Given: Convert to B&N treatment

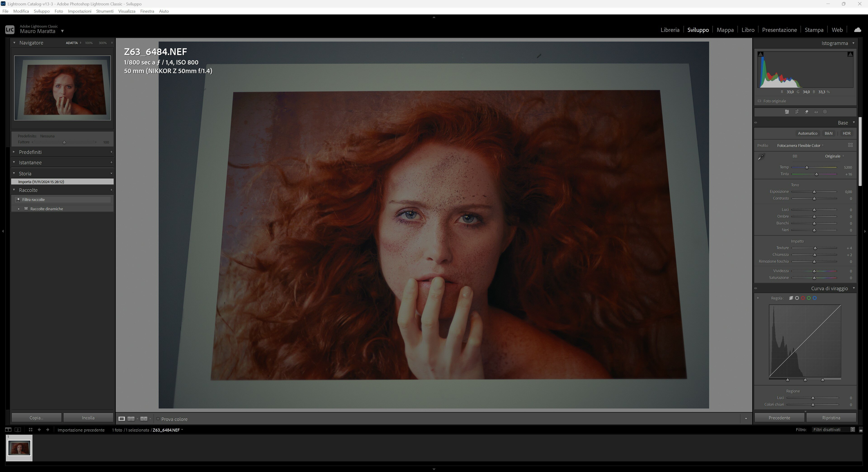Looking at the screenshot, I should coord(829,133).
